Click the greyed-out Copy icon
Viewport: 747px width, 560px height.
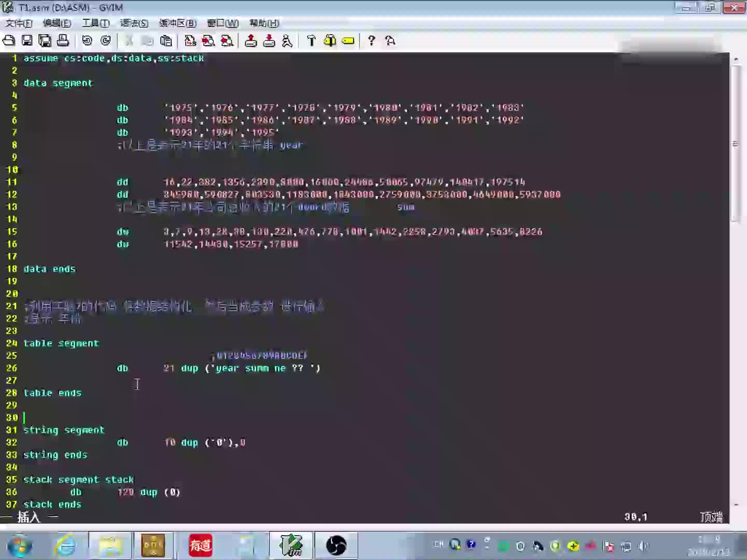tap(147, 40)
